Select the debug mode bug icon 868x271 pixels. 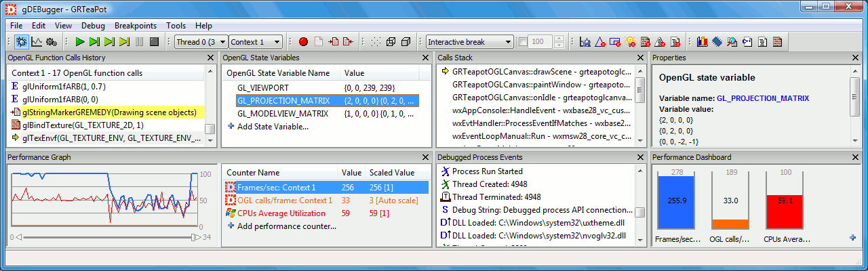21,42
